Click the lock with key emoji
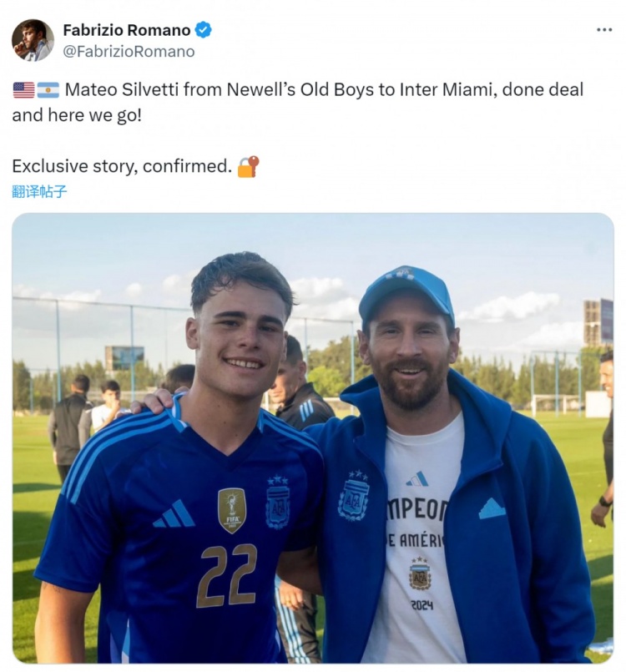Image resolution: width=626 pixels, height=672 pixels. coord(248,166)
